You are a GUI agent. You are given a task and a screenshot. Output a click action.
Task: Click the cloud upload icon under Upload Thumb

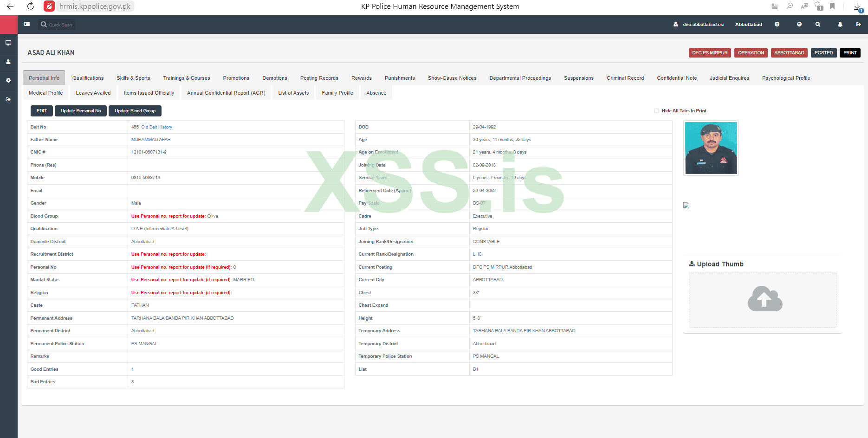[x=765, y=298]
